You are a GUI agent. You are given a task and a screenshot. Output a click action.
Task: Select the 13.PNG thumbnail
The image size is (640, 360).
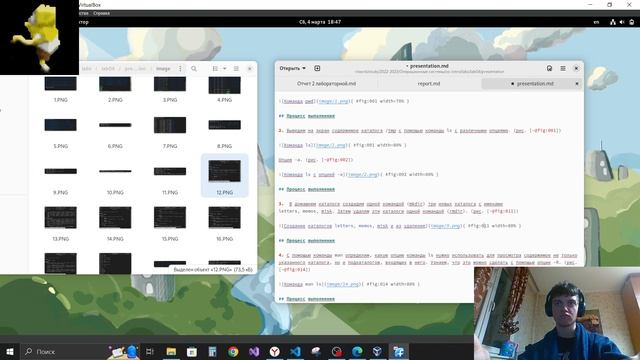pos(60,217)
